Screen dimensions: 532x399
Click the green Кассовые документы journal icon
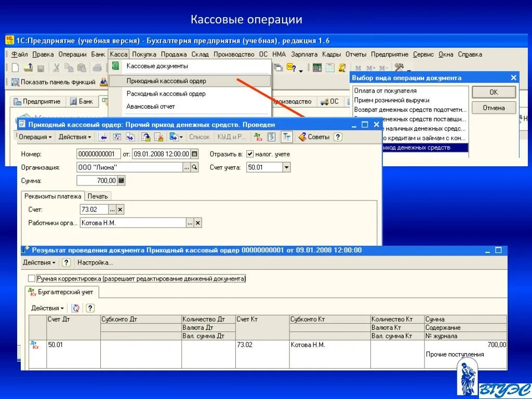coord(116,65)
